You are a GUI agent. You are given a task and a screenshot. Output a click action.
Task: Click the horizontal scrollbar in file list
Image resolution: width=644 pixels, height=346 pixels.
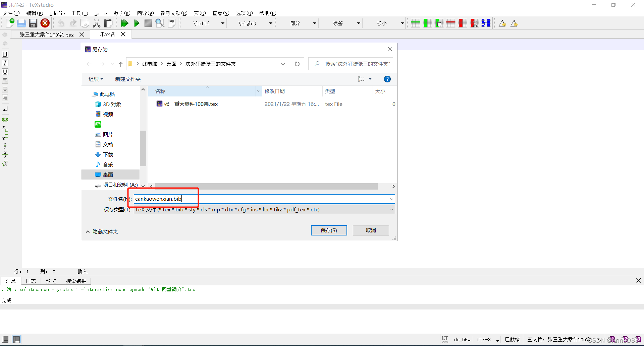266,186
